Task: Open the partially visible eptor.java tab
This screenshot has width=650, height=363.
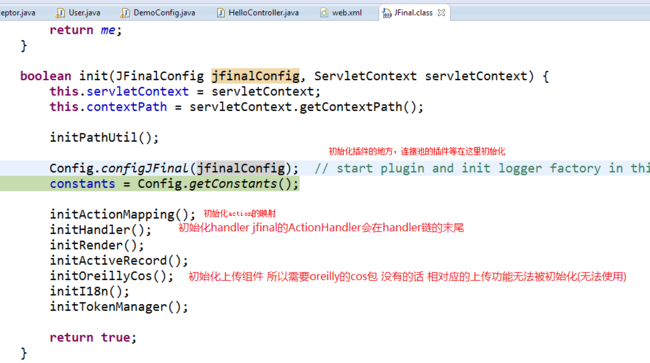Action: (x=17, y=13)
